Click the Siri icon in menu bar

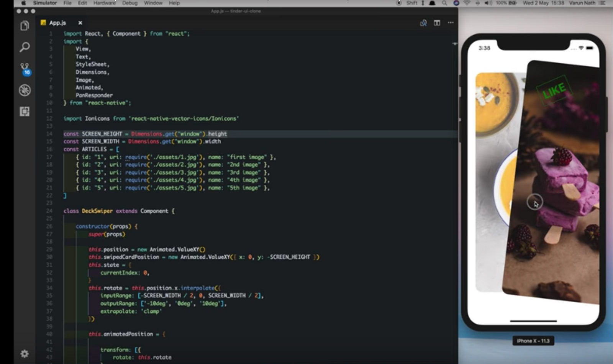click(456, 3)
